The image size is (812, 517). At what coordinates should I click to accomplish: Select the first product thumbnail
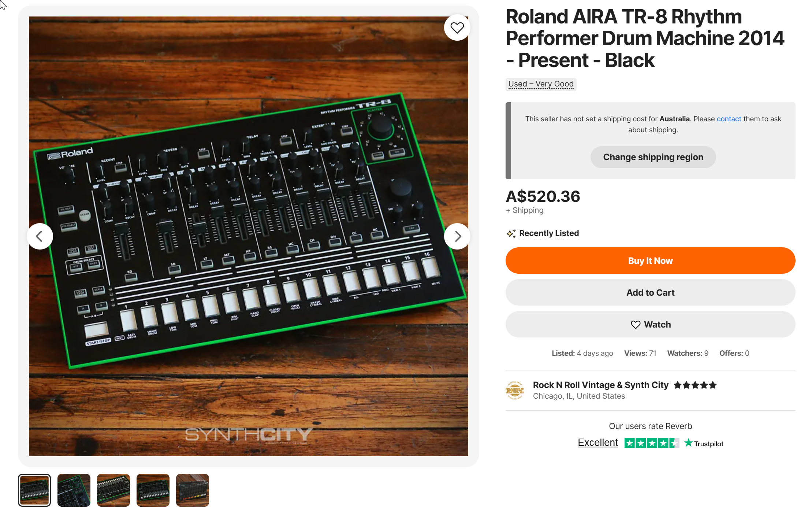(x=34, y=490)
